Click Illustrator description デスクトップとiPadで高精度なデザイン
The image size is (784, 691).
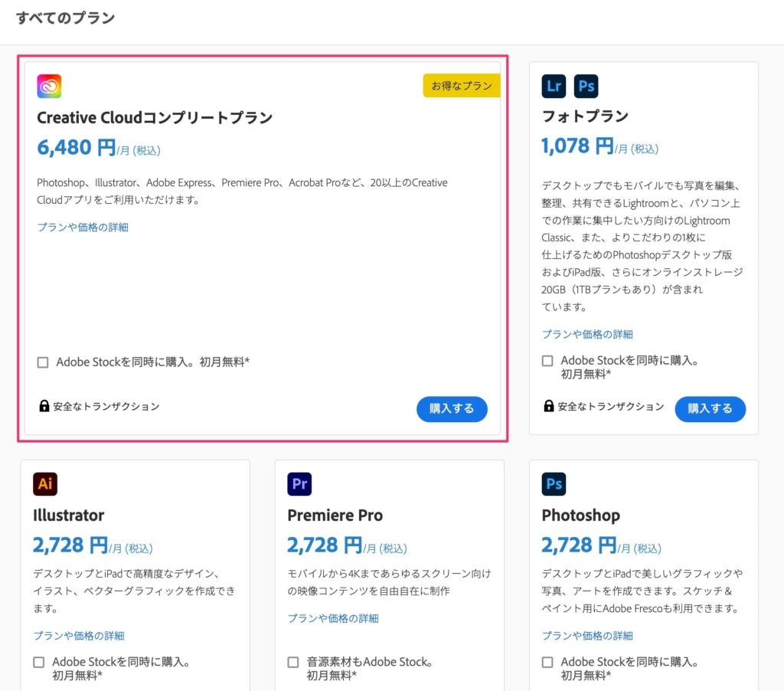tap(134, 591)
